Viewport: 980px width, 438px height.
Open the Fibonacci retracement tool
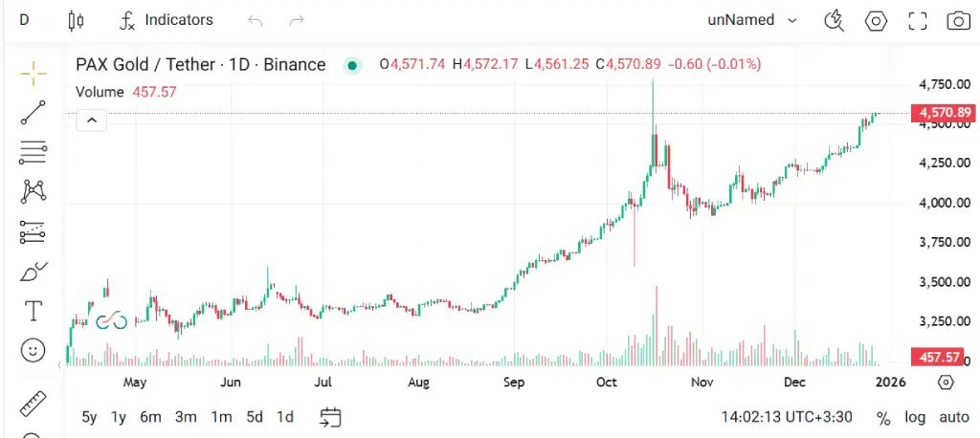tap(33, 152)
